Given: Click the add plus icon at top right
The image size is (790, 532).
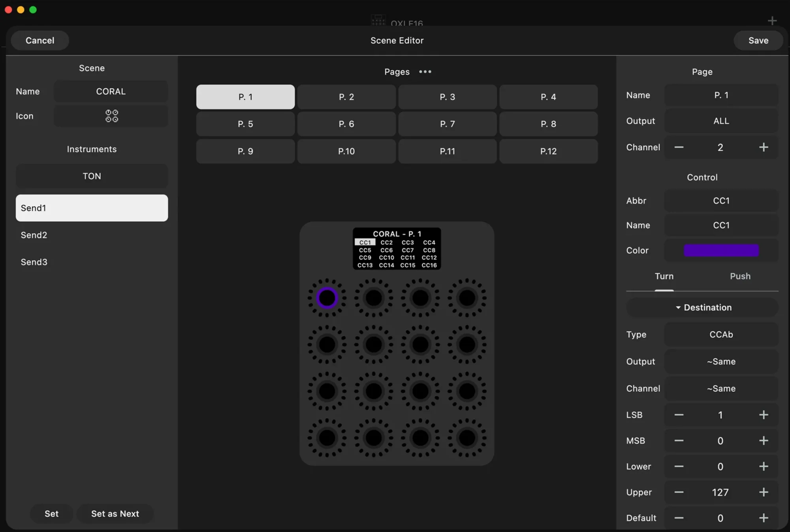Looking at the screenshot, I should [x=772, y=21].
